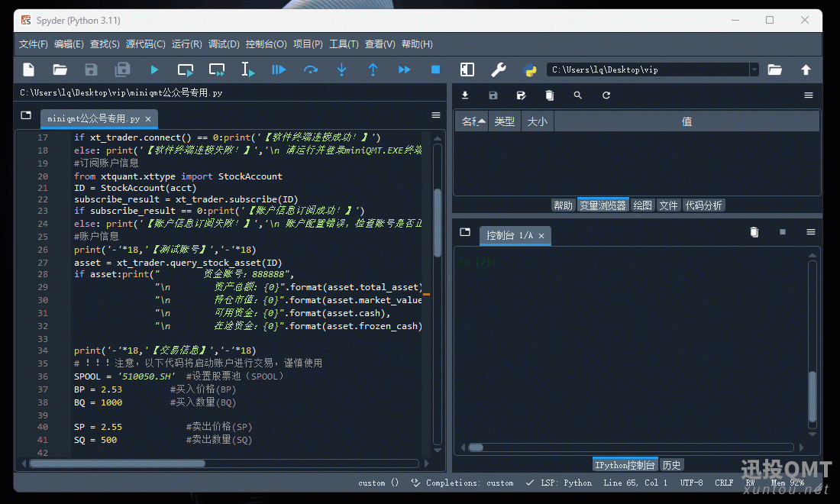Viewport: 840px width, 504px height.
Task: Close 控制台 1/A tab
Action: coord(541,236)
